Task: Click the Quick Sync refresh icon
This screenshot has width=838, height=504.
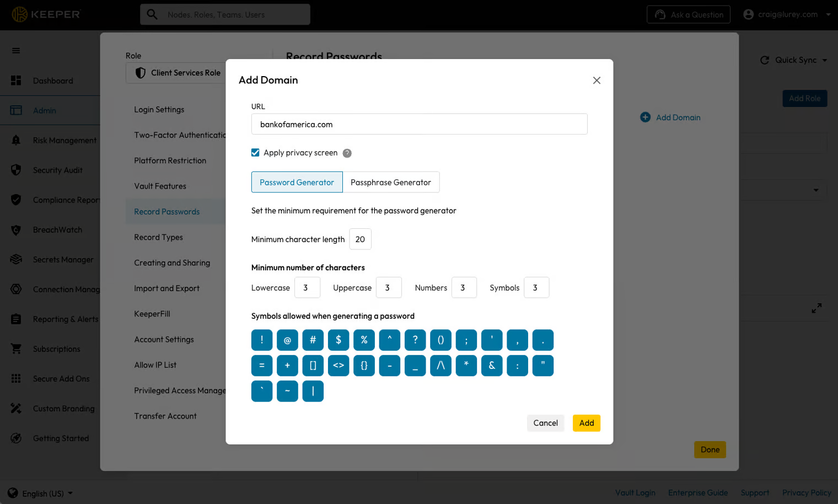Action: 765,60
